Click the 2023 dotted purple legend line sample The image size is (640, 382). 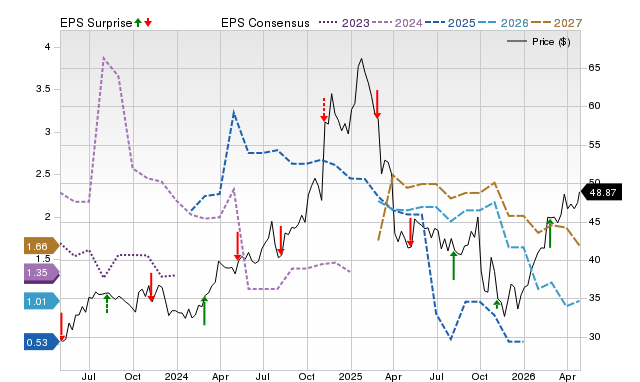329,23
